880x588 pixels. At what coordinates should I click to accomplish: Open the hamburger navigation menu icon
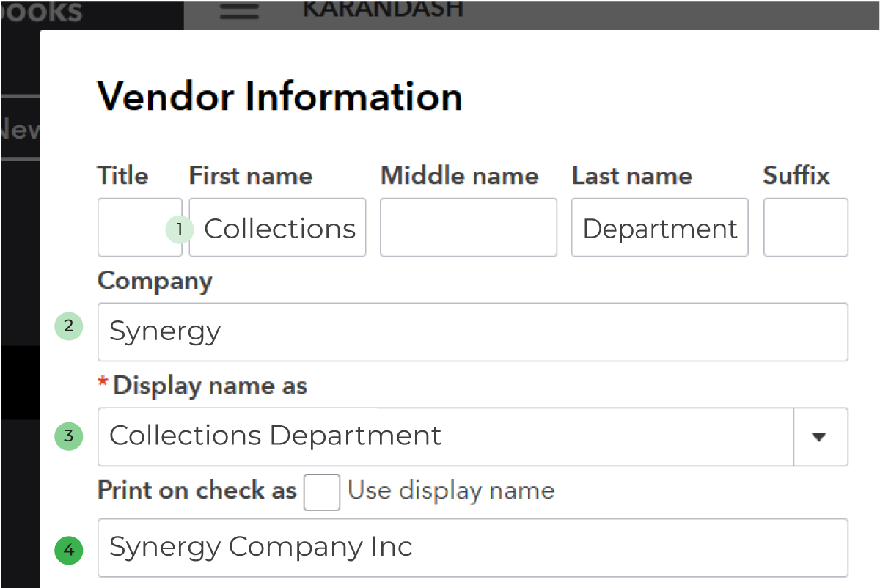pos(239,10)
